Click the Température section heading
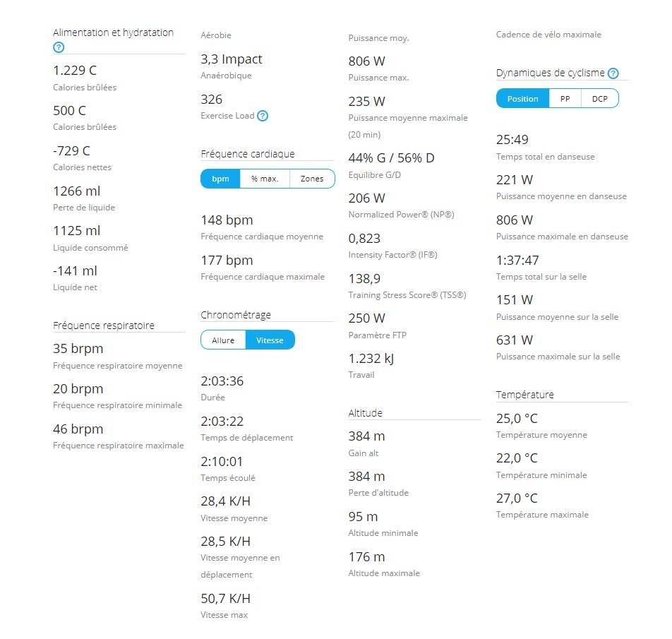The width and height of the screenshot is (672, 639). click(x=525, y=395)
